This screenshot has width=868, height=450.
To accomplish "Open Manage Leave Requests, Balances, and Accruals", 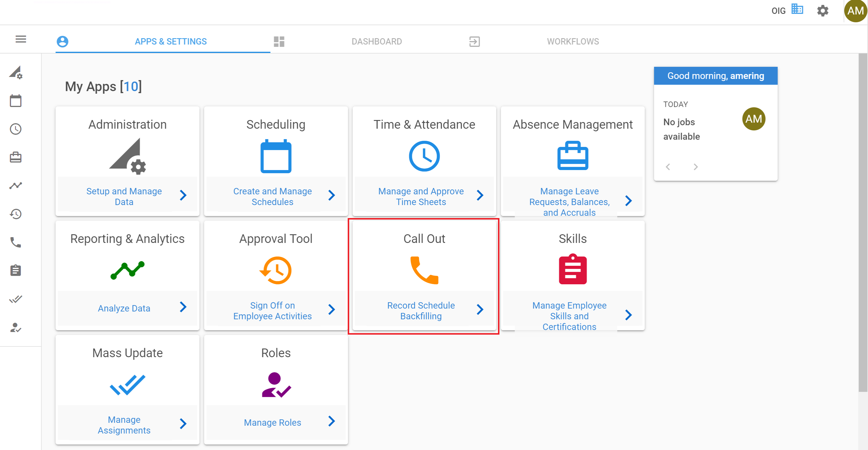I will (569, 202).
